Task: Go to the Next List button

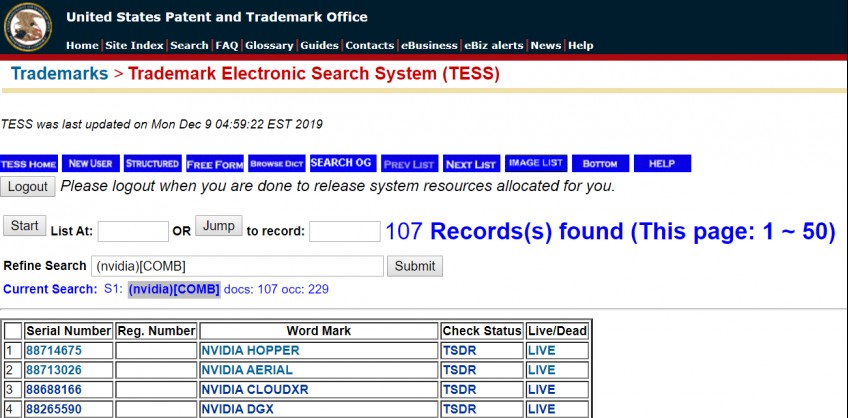Action: (x=471, y=164)
